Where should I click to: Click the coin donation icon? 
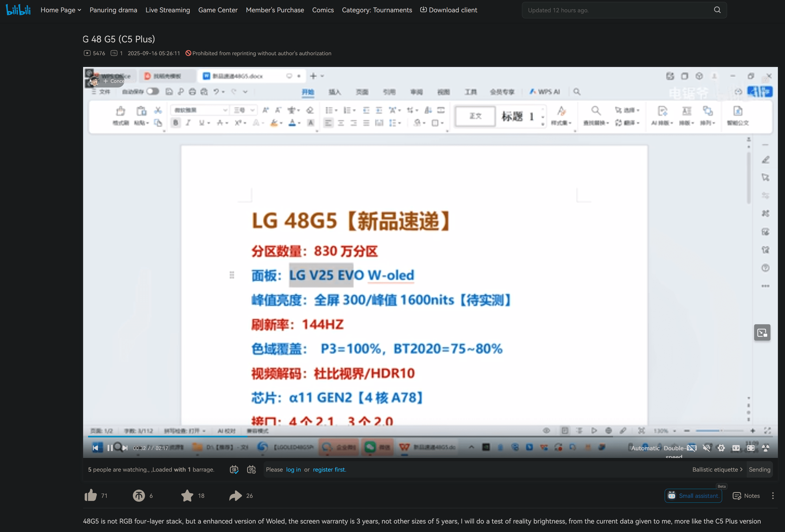139,496
